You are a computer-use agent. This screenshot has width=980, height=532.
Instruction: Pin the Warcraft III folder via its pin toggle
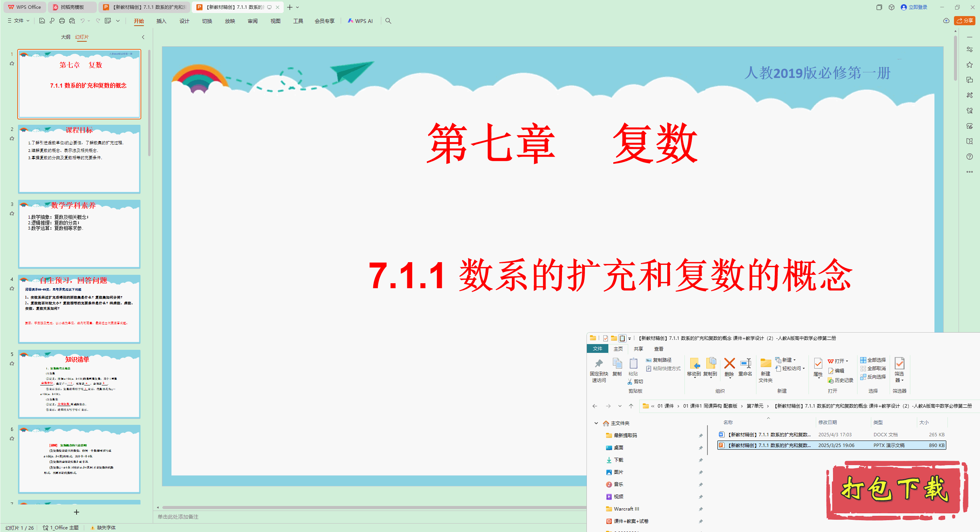point(701,509)
